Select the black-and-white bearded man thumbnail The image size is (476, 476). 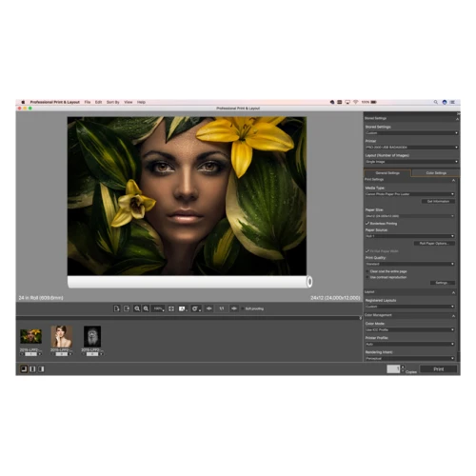tap(92, 336)
